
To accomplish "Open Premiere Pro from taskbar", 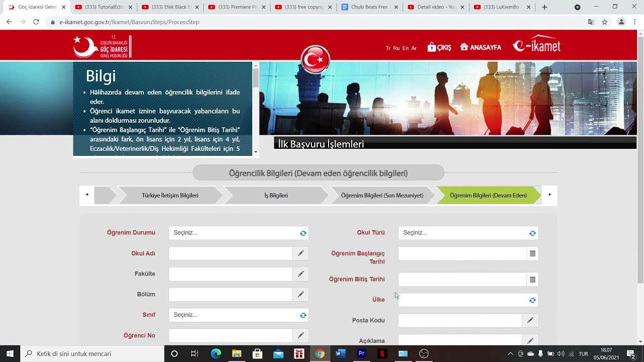I will (x=361, y=353).
